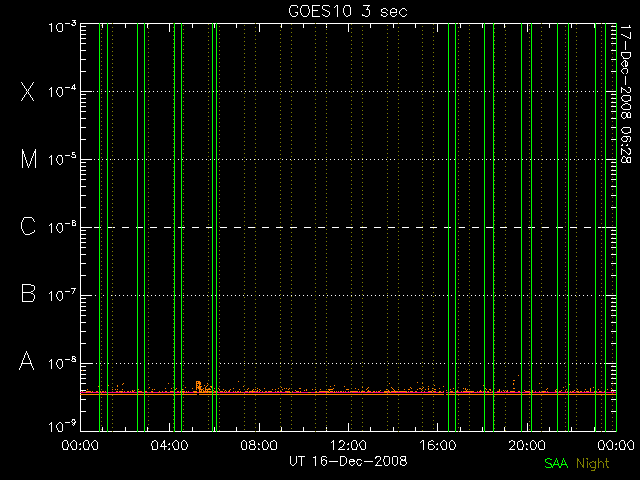This screenshot has width=640, height=480.
Task: Click the X flare class label
Action: coord(28,91)
